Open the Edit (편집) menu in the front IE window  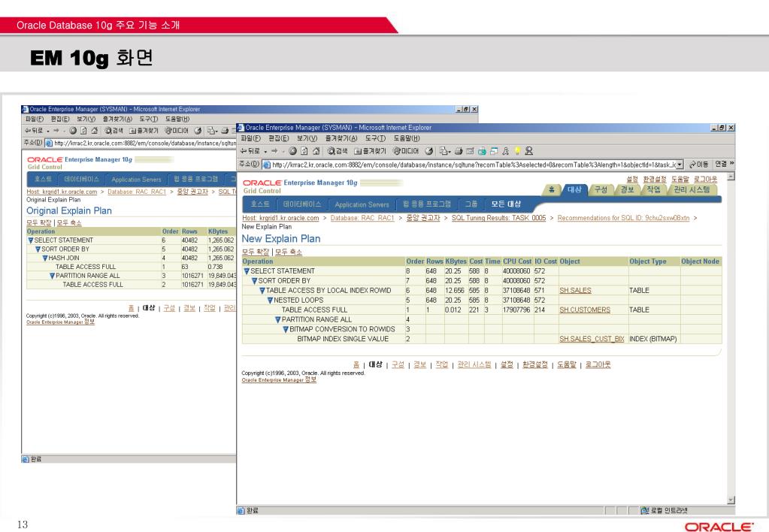click(279, 138)
